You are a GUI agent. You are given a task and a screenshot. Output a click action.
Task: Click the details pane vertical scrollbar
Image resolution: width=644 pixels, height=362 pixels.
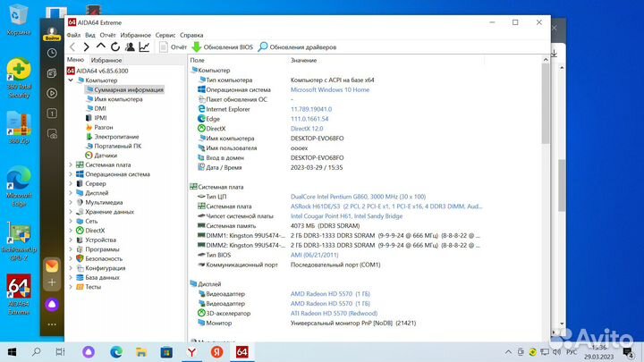pyautogui.click(x=546, y=104)
